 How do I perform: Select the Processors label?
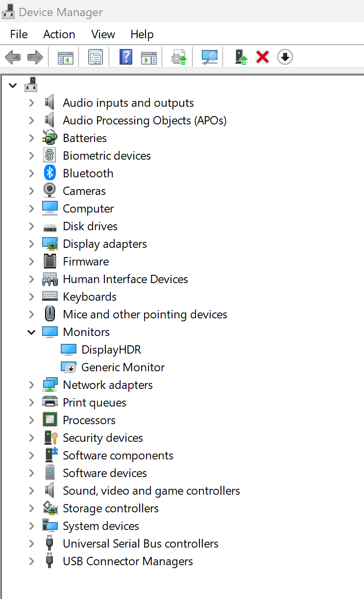(89, 420)
